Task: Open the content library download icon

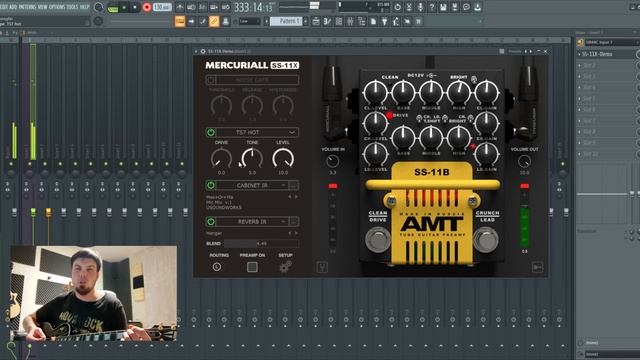Action: tap(478, 7)
